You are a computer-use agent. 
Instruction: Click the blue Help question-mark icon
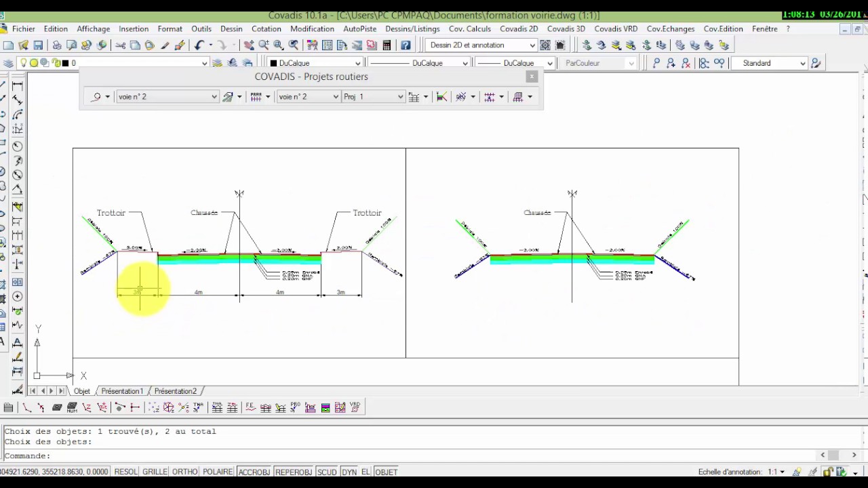(406, 45)
